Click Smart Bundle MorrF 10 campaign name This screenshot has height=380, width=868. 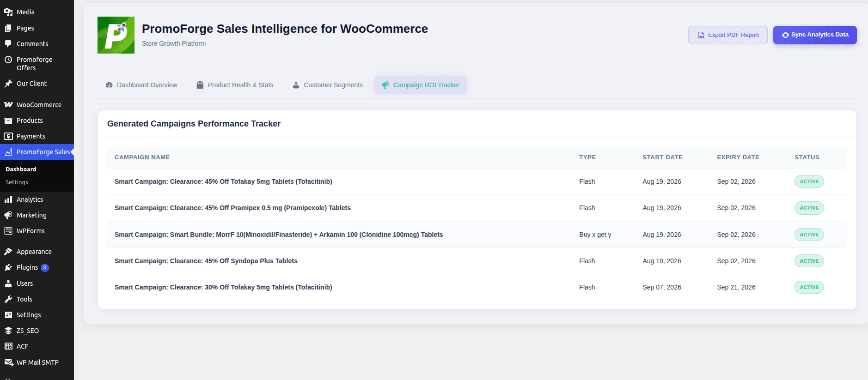click(x=279, y=235)
